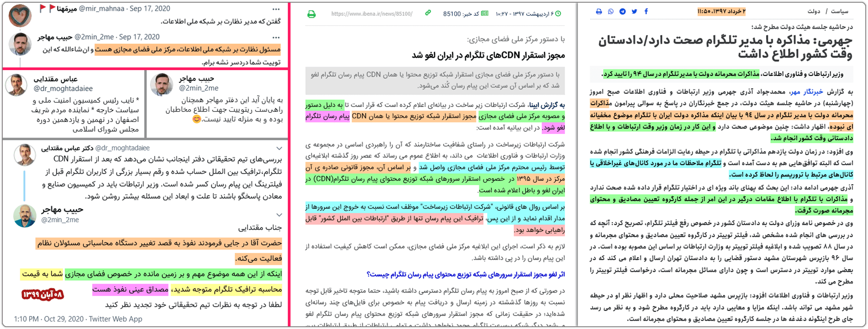Open the avatar on the دکتر عباس مقتدایی CDN tweet
Viewport: 868px width, 329px height.
coord(25,155)
